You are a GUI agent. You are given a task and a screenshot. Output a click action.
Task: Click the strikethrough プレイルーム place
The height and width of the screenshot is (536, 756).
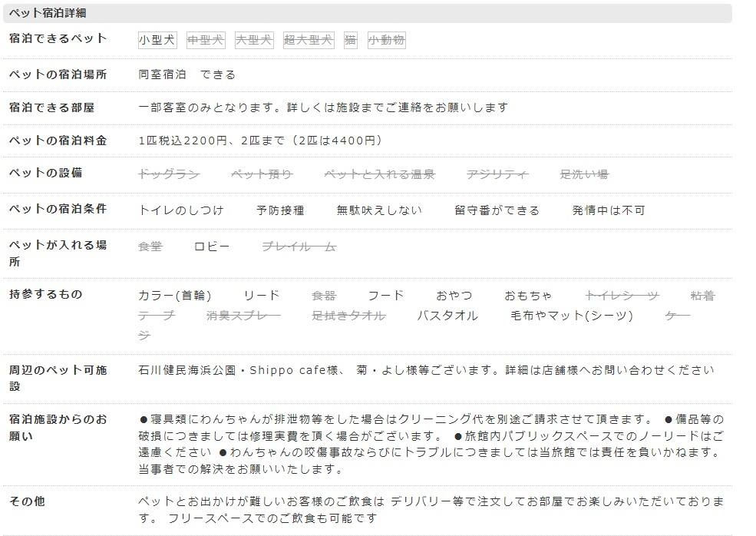click(299, 246)
